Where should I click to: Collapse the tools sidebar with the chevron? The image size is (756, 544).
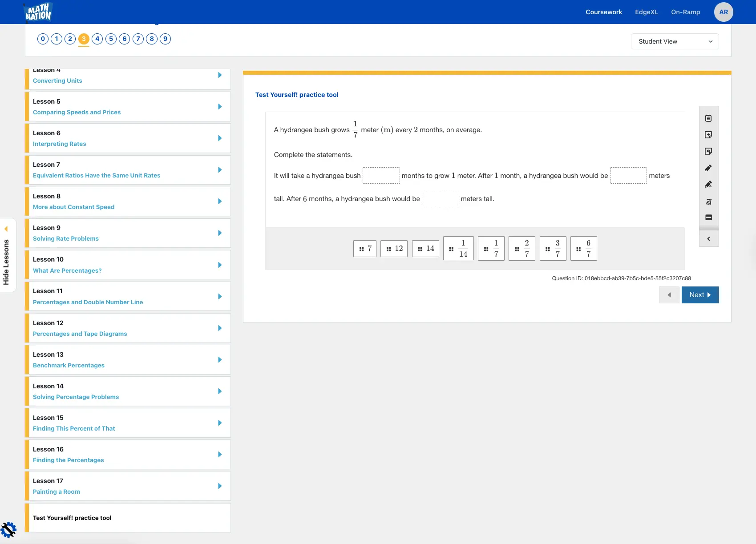click(708, 239)
